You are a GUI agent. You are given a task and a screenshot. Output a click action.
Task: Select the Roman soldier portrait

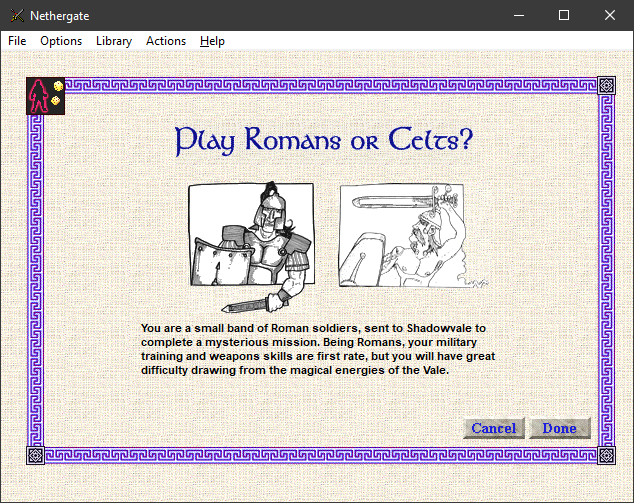(x=251, y=246)
